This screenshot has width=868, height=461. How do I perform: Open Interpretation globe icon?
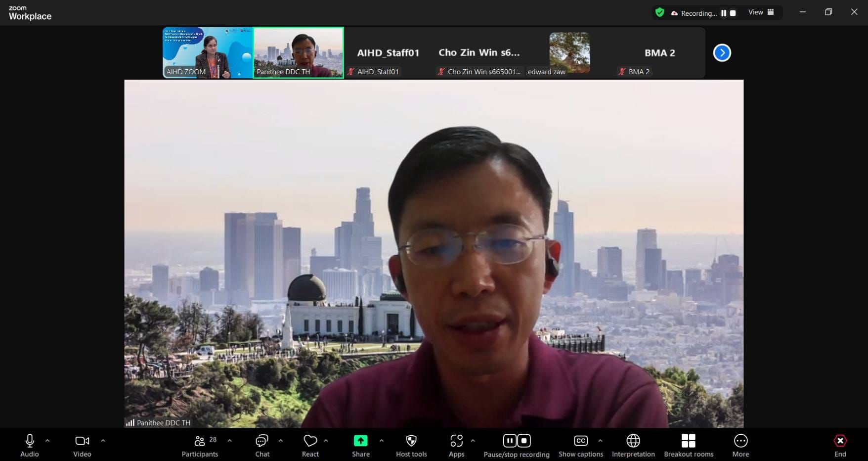633,446
